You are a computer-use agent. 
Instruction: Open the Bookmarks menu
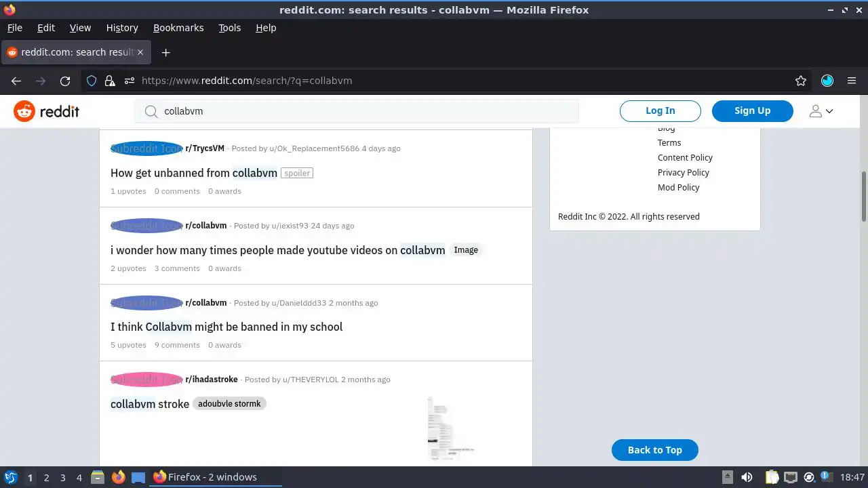(178, 28)
